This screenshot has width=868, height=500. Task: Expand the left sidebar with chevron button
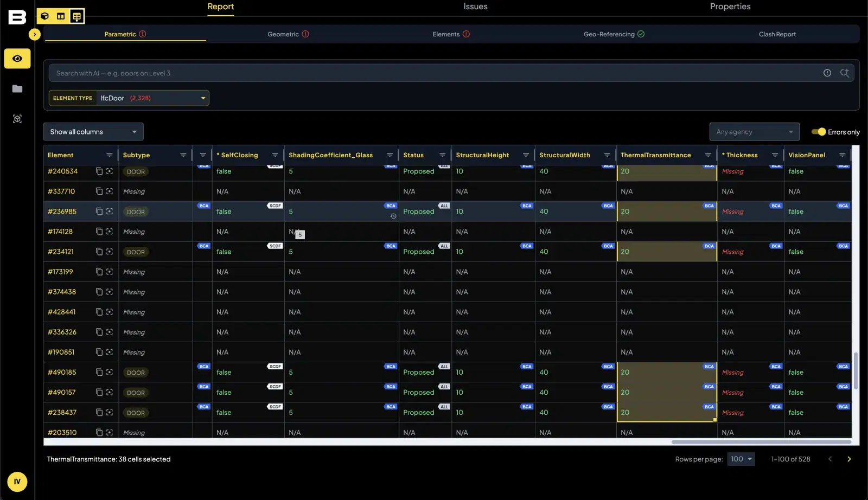click(x=35, y=34)
